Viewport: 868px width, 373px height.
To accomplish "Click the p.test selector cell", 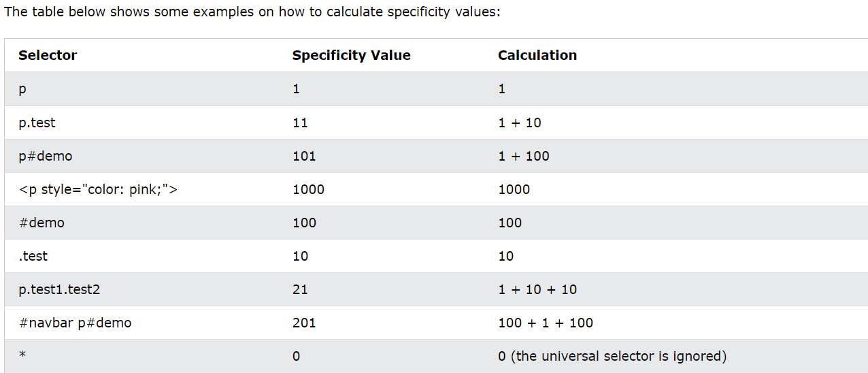I will coord(37,123).
